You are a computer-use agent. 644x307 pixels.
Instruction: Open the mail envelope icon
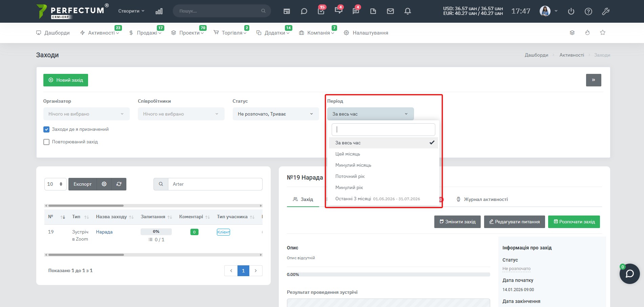[390, 11]
